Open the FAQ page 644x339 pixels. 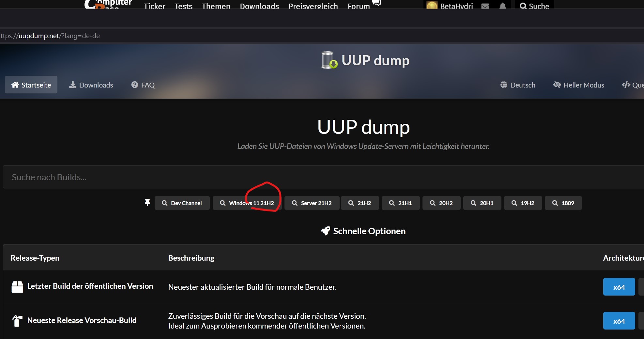[143, 85]
